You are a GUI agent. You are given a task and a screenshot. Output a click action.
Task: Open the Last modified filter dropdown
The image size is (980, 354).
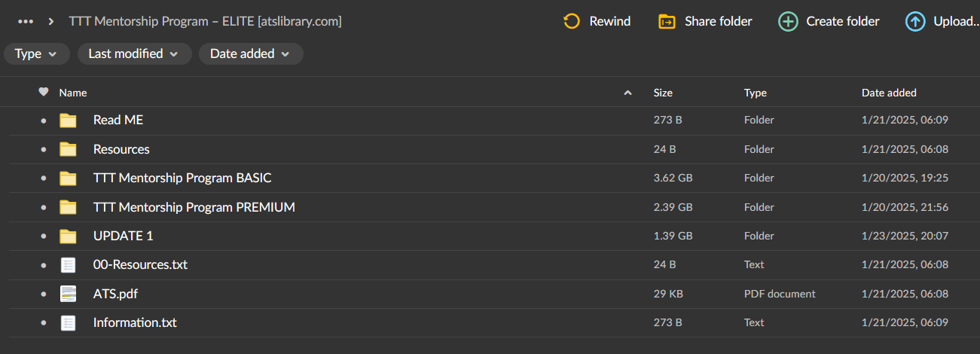point(133,53)
